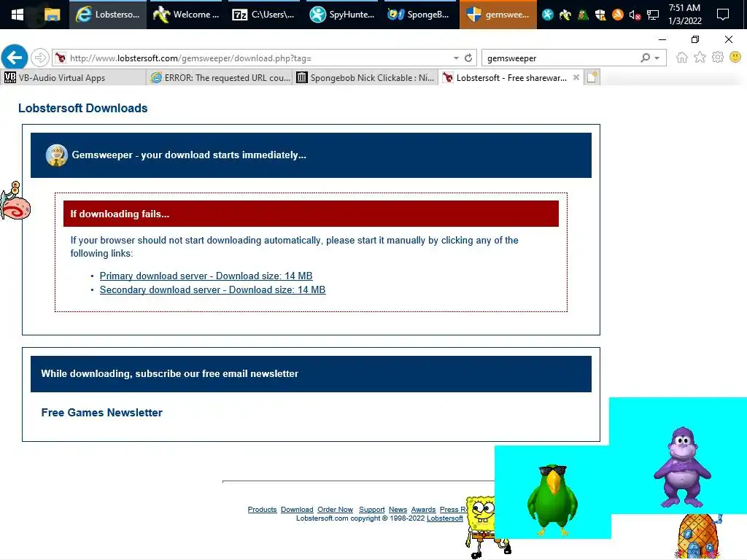Switch to gemsweeper installer taskbar window
Viewport: 747px width, 560px height.
(x=498, y=15)
